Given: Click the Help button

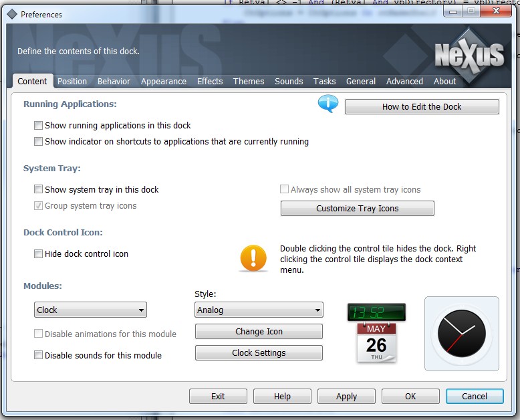Looking at the screenshot, I should point(282,396).
